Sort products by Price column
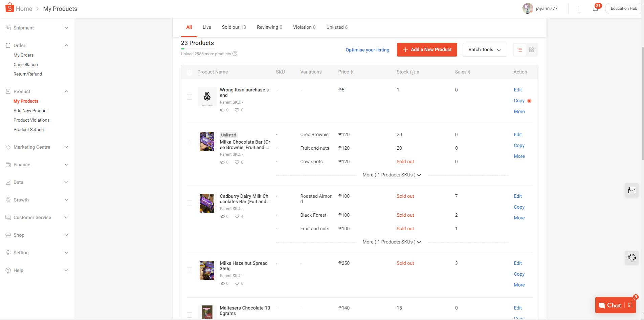The width and height of the screenshot is (644, 320). point(346,72)
